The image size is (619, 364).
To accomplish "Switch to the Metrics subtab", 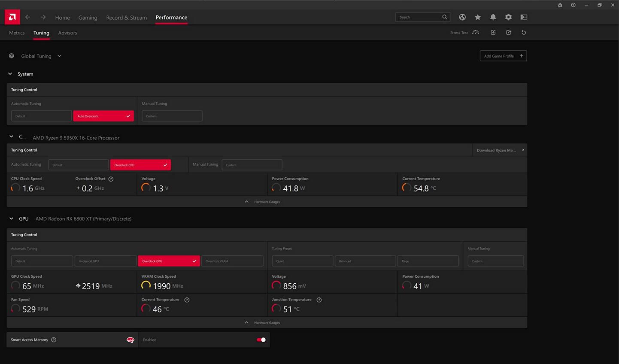I will tap(17, 33).
